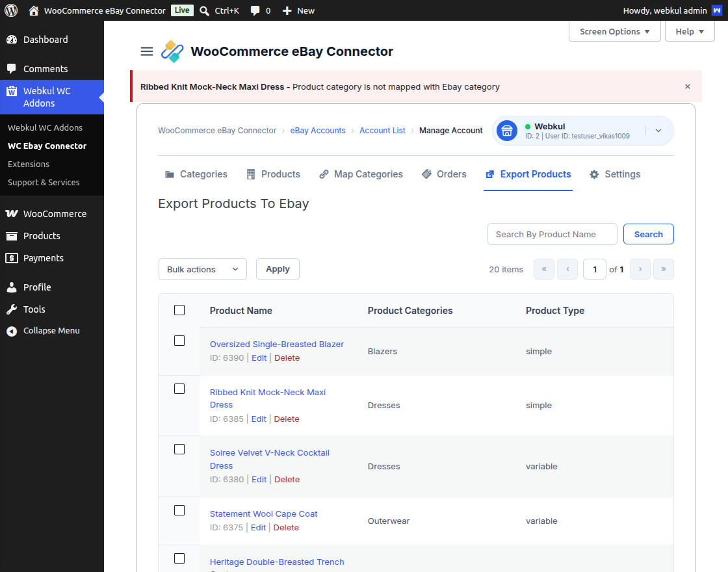Click the plus New icon in admin bar
The image size is (728, 572).
pyautogui.click(x=287, y=10)
